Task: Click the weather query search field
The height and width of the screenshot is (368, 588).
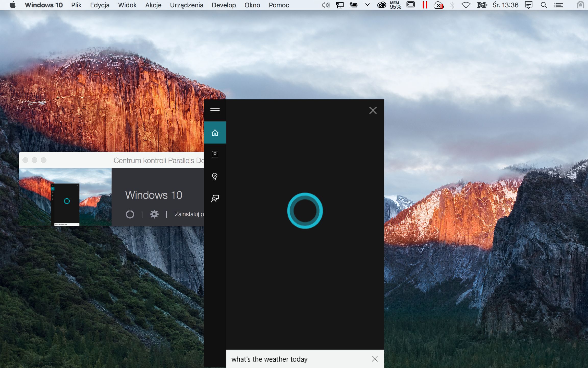Action: click(293, 359)
